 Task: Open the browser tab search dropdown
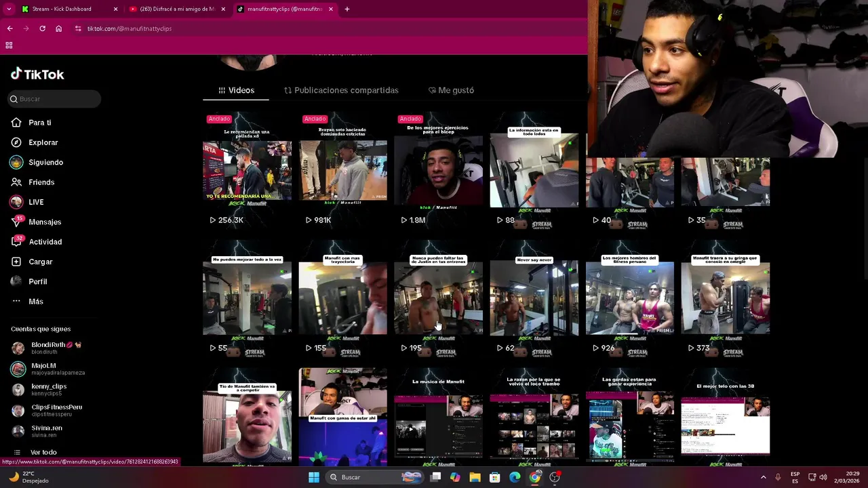point(9,9)
